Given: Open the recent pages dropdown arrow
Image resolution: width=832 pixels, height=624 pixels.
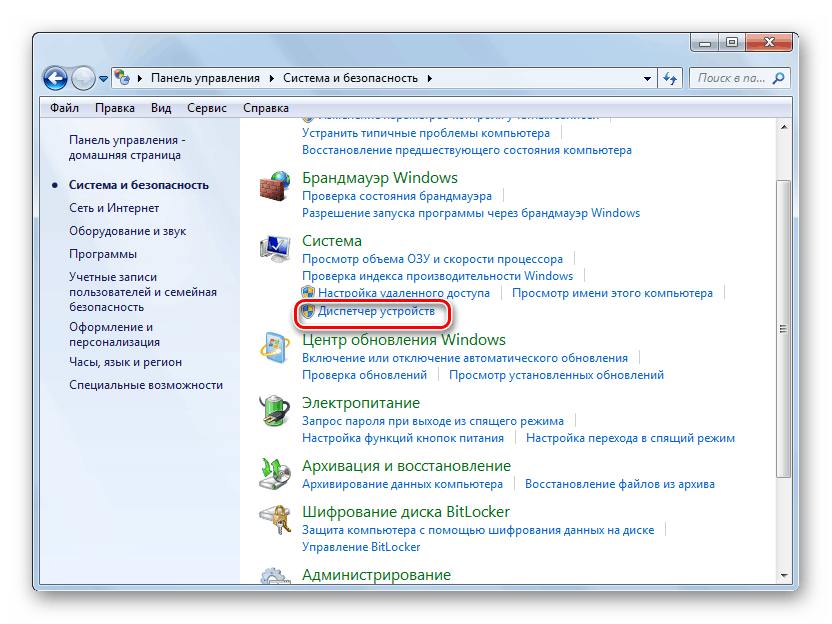Looking at the screenshot, I should click(x=103, y=79).
